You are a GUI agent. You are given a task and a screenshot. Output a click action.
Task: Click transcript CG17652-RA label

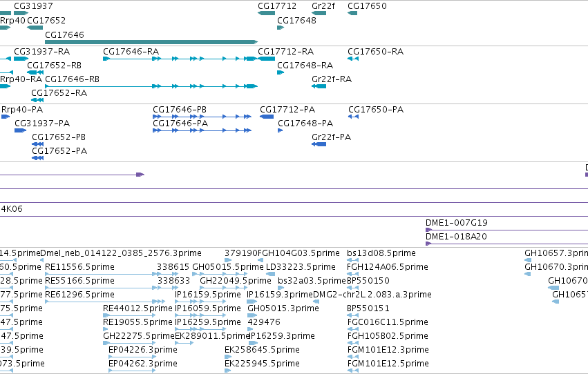[x=59, y=93]
